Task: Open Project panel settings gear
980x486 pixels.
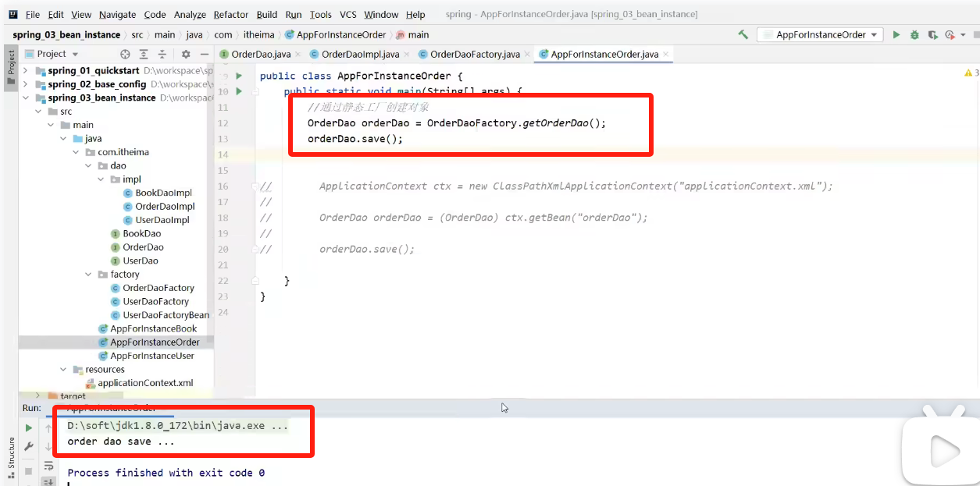Action: coord(186,54)
